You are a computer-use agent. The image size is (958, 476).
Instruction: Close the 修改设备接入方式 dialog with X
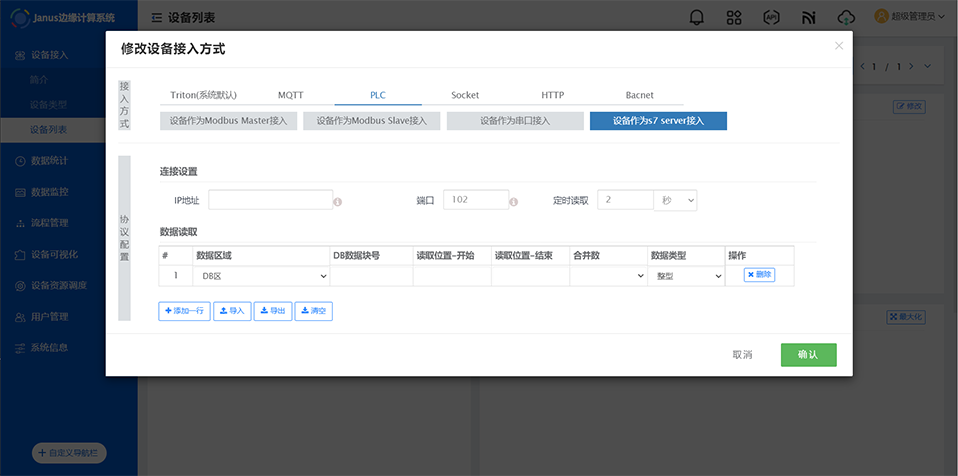[x=838, y=46]
